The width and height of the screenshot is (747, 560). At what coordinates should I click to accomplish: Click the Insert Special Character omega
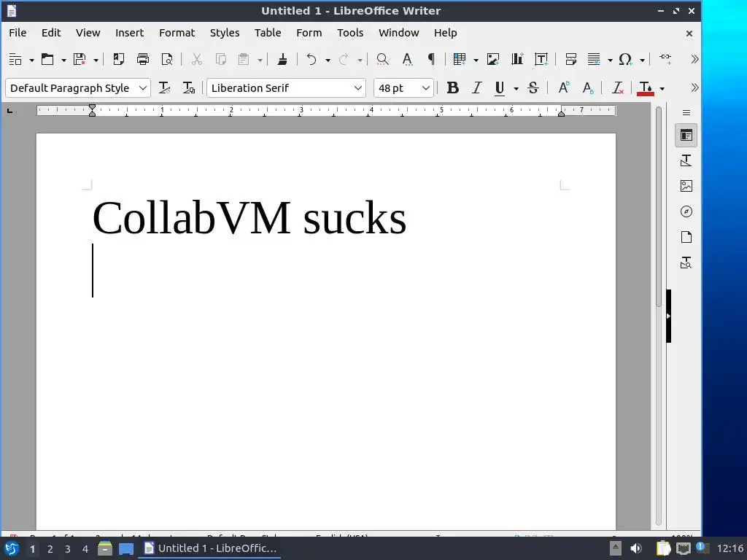point(625,59)
